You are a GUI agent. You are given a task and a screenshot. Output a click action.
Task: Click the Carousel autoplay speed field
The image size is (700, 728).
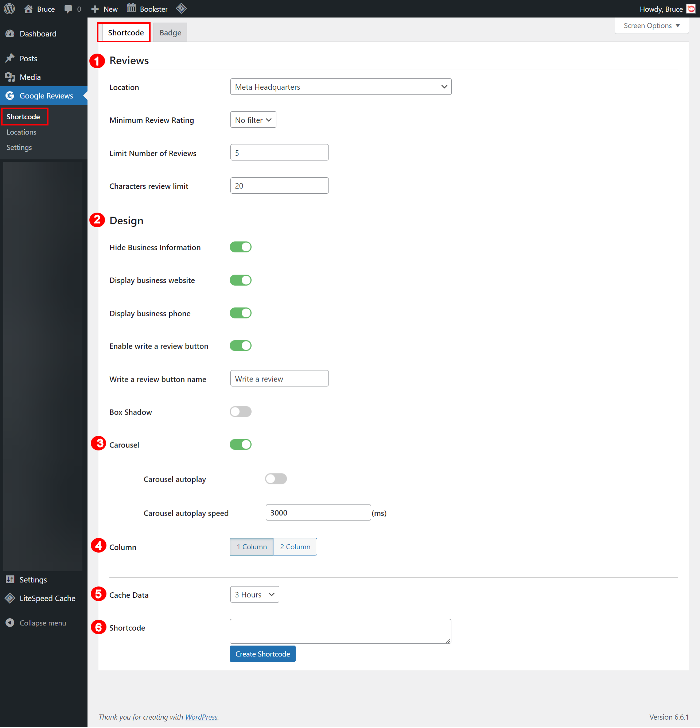(x=318, y=512)
